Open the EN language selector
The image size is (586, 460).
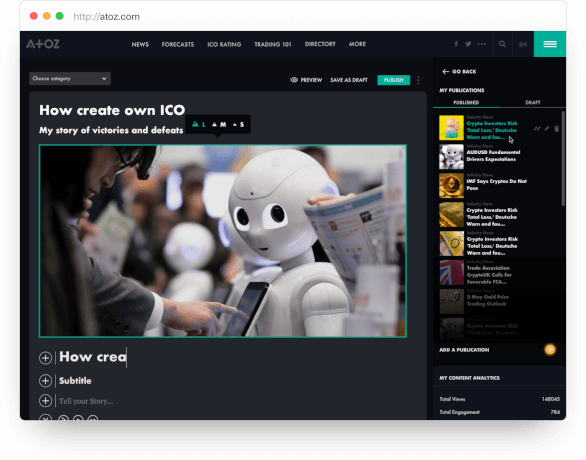pos(523,44)
